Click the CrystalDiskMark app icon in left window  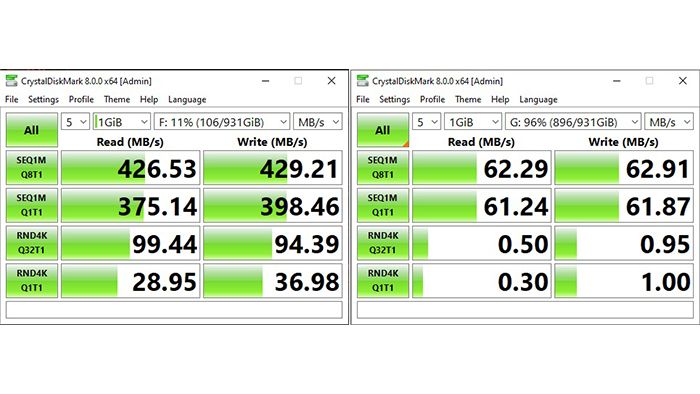pos(11,81)
